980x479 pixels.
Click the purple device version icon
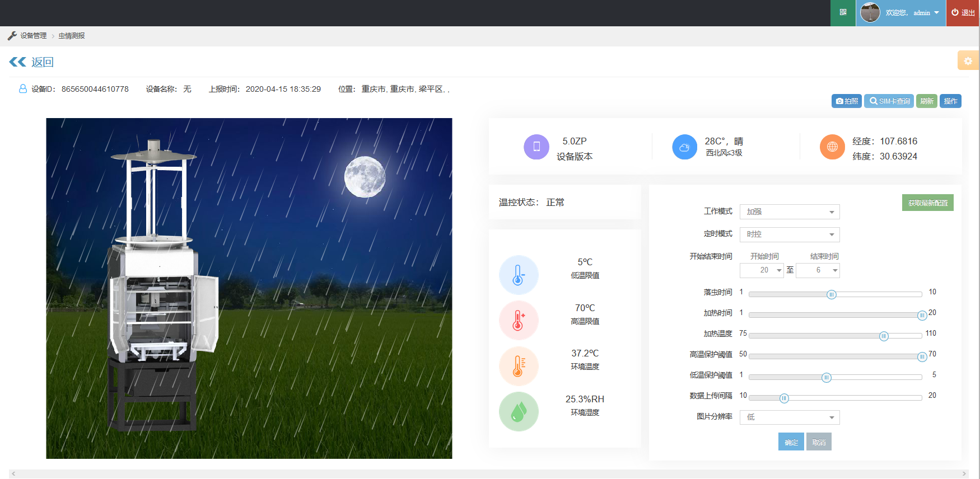click(x=536, y=147)
